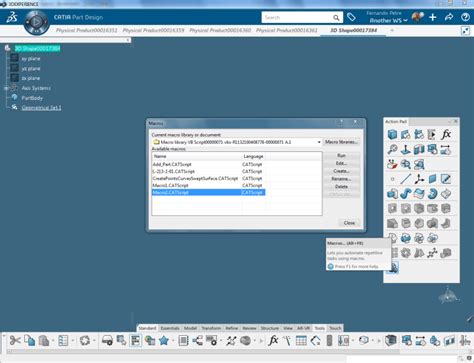The image size is (474, 363).
Task: Switch to the Essentials toolbar tab
Action: tap(170, 328)
